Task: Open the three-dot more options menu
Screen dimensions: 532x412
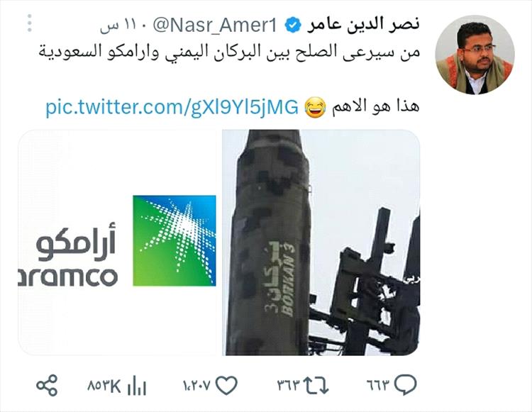Action: [30, 23]
